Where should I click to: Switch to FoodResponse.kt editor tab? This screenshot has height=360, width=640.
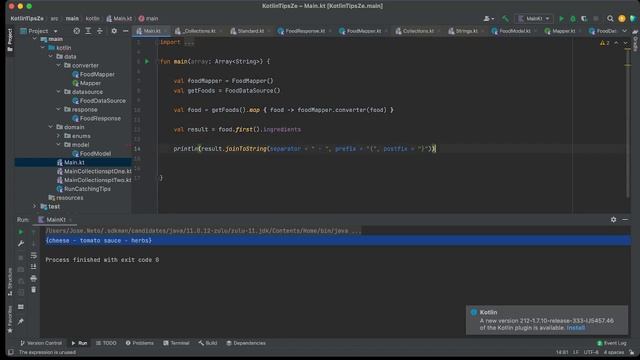[305, 31]
